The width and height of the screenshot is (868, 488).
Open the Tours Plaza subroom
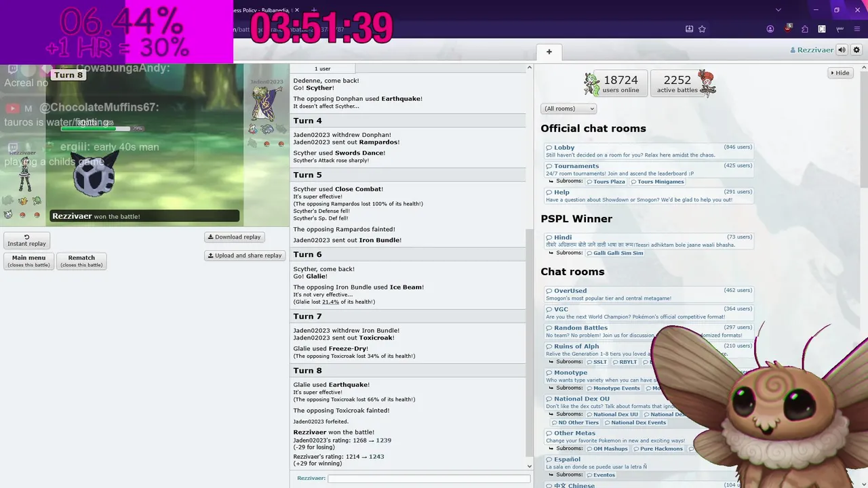(606, 182)
